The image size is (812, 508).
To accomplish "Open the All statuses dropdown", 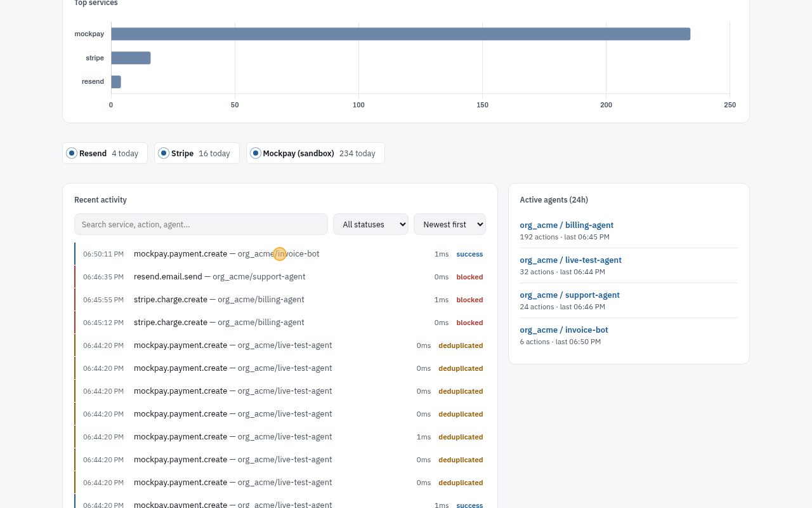I will (370, 224).
